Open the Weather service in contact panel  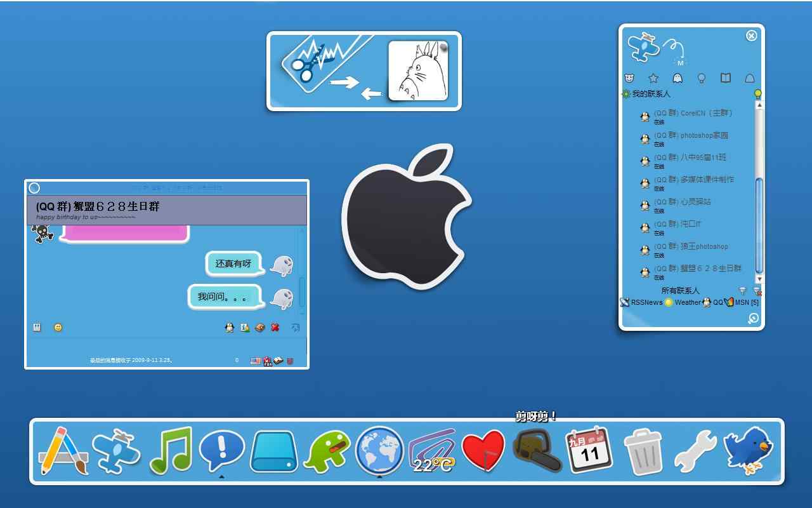point(683,302)
